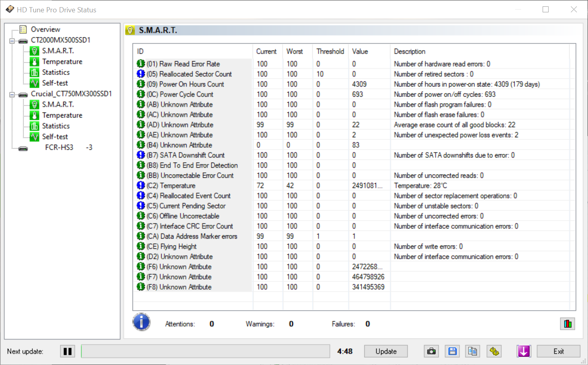Click the status icon of (D2) Unknown Attribute

coord(141,256)
